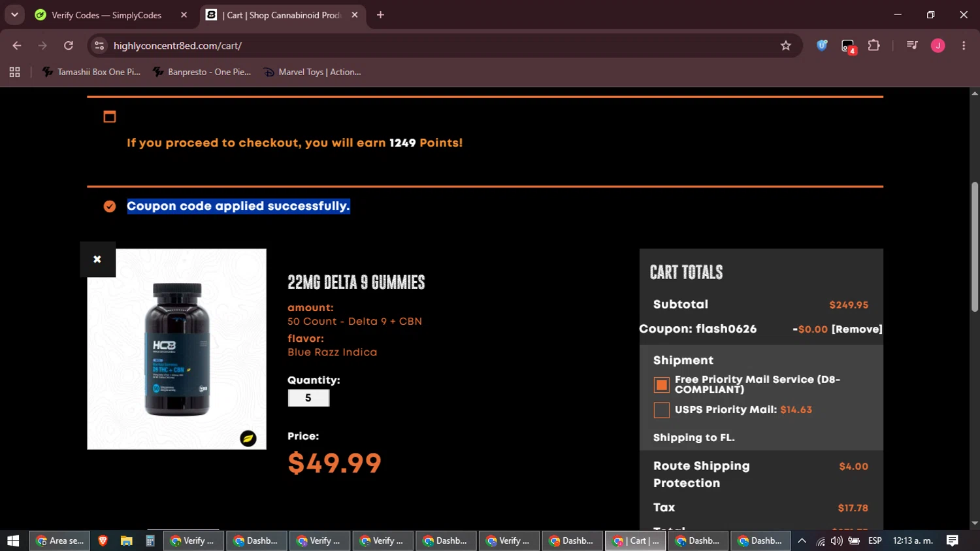Bookmark this page with the star icon
The image size is (980, 551).
pyautogui.click(x=786, y=46)
